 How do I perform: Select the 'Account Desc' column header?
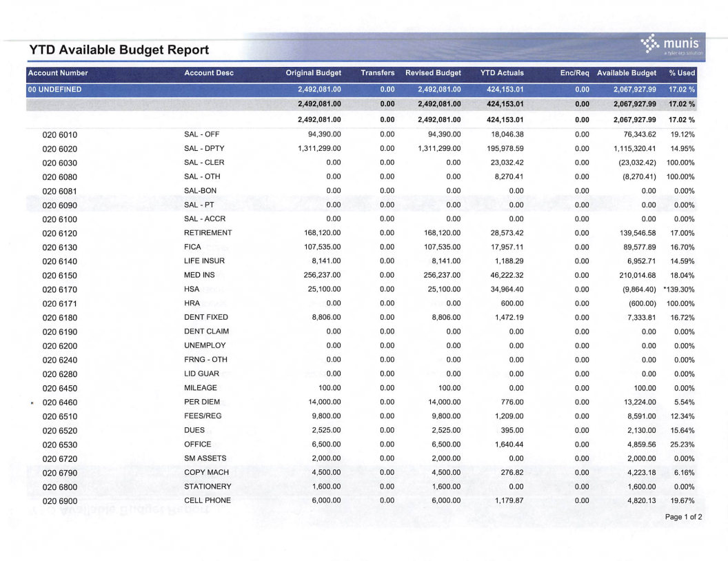point(209,73)
